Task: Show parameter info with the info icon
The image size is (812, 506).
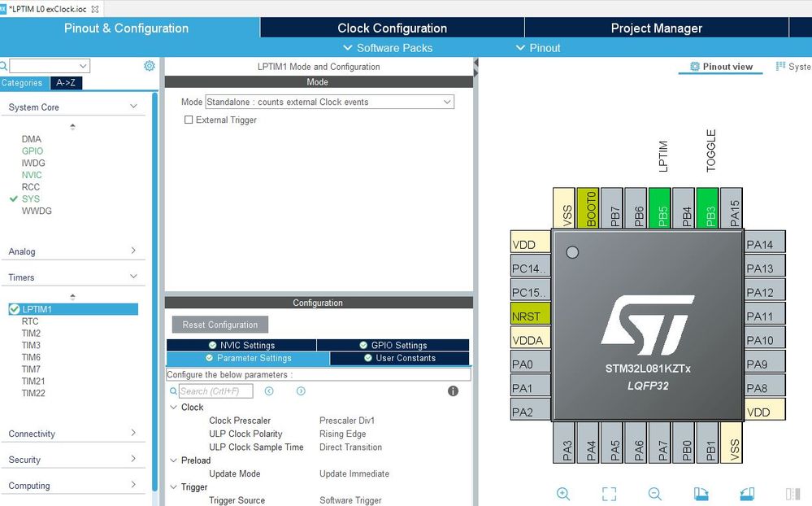Action: (453, 391)
